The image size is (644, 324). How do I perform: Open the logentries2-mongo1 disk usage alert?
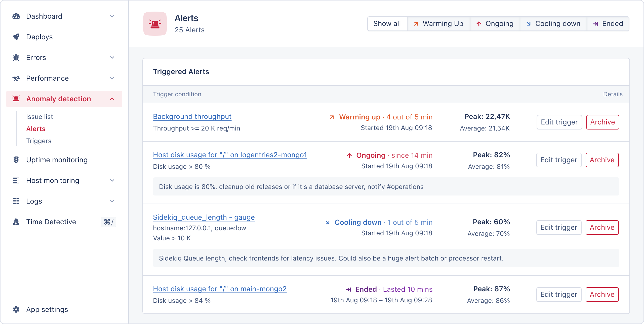pyautogui.click(x=230, y=155)
